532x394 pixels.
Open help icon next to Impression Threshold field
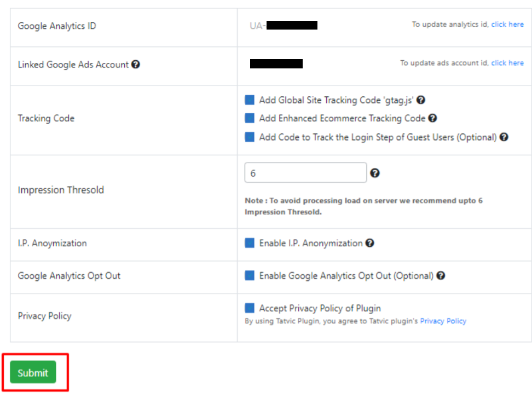374,173
